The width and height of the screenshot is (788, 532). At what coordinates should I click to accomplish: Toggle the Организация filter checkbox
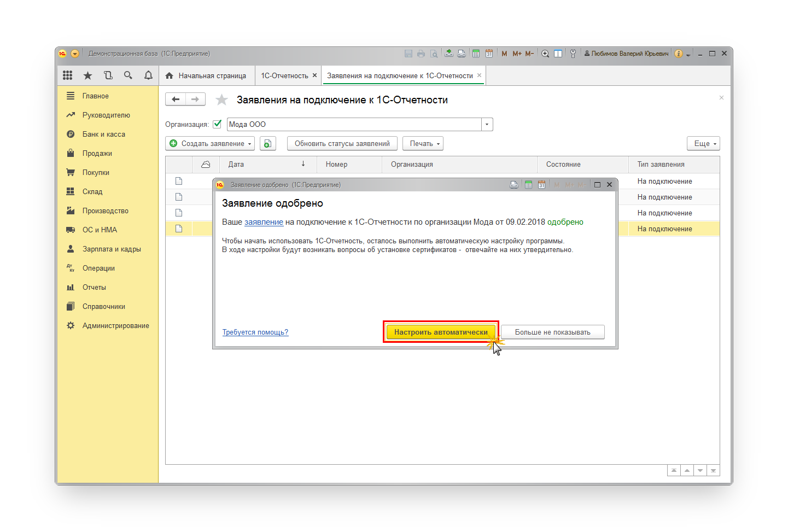217,124
